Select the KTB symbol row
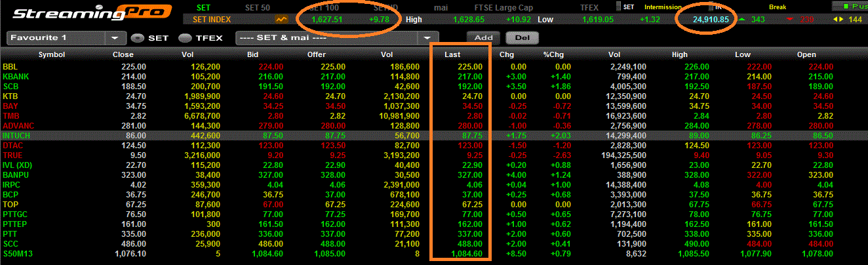868x265 pixels. point(434,96)
